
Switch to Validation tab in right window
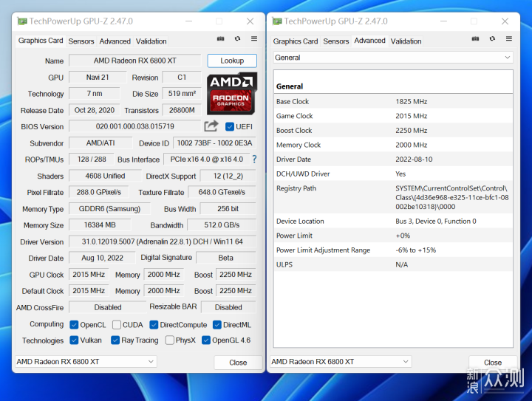pos(406,41)
